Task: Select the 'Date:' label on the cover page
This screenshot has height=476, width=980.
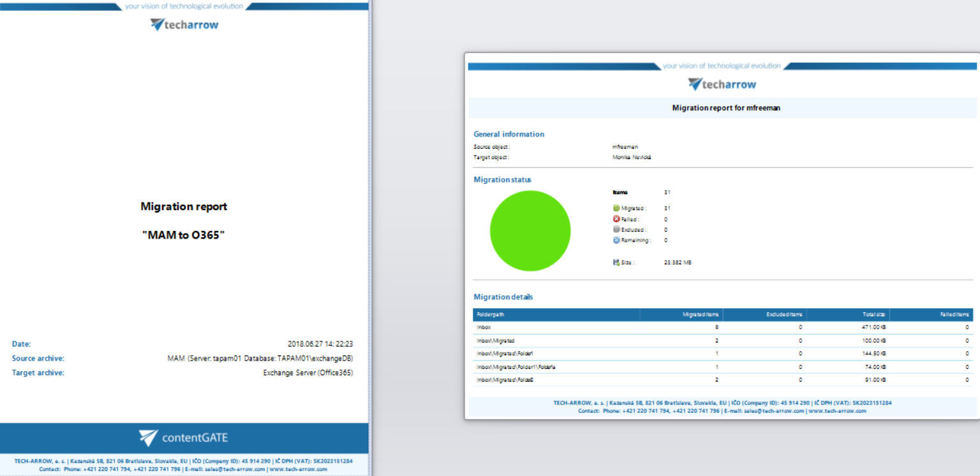Action: pos(21,344)
